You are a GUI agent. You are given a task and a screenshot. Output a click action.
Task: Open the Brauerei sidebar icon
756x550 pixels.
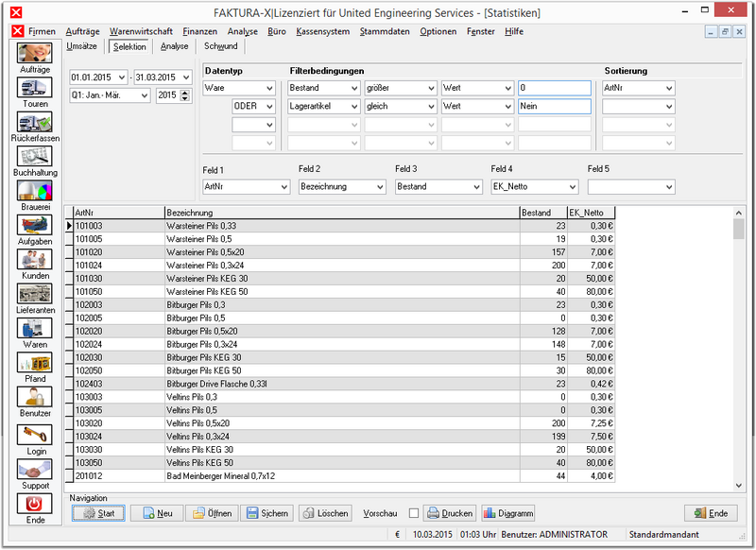tap(35, 190)
